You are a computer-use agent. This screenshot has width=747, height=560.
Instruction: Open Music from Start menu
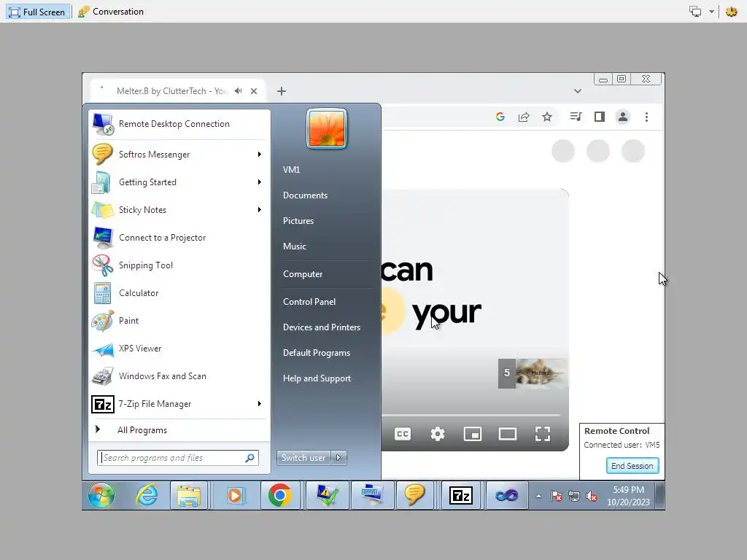[295, 246]
